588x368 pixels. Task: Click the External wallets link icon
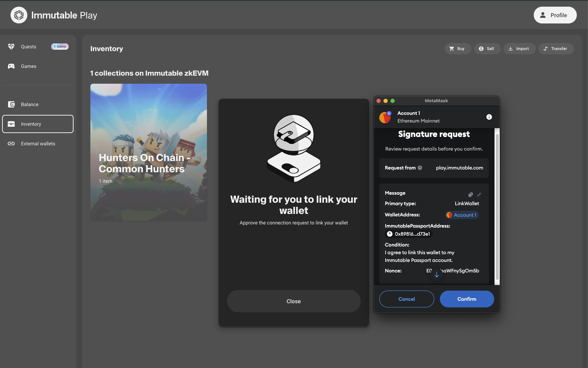click(11, 144)
